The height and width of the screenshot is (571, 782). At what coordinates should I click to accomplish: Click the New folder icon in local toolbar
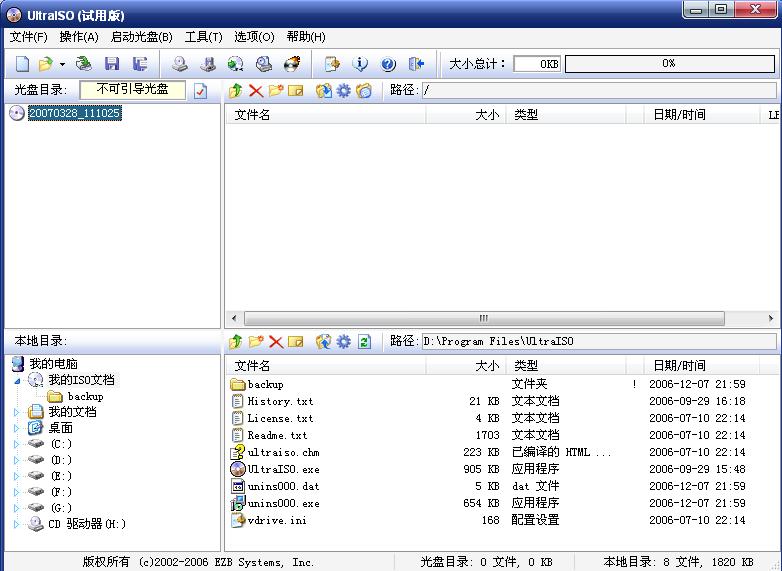[256, 342]
